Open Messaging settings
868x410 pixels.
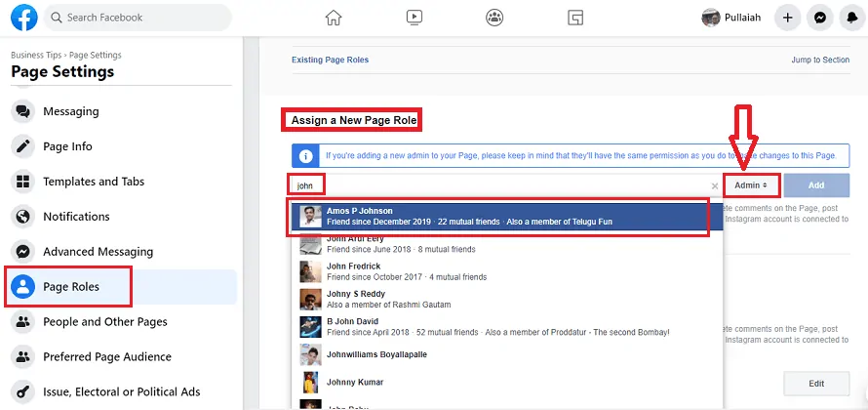pyautogui.click(x=124, y=111)
